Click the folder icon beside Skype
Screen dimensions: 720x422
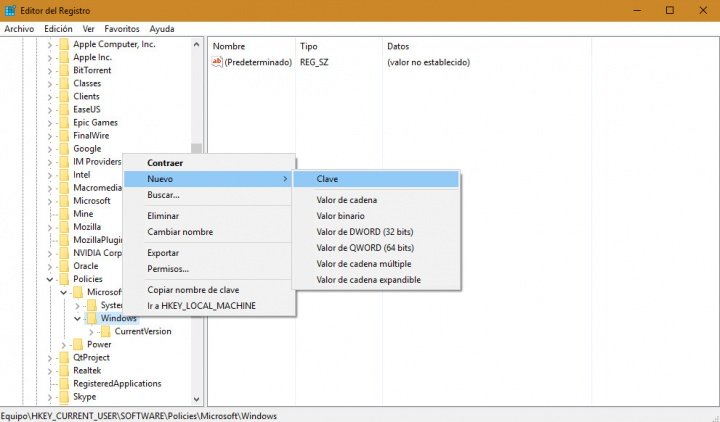click(x=64, y=397)
